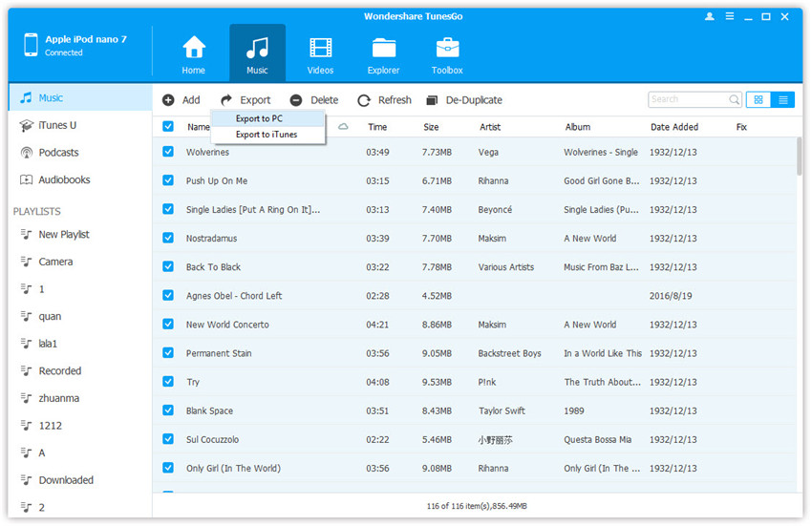Open the Explorer folder icon

point(384,48)
